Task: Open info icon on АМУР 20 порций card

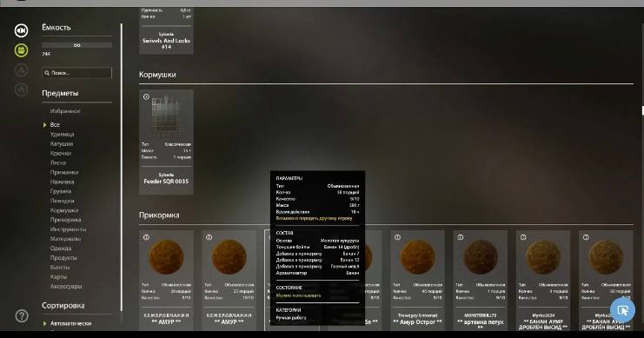Action: pyautogui.click(x=146, y=237)
